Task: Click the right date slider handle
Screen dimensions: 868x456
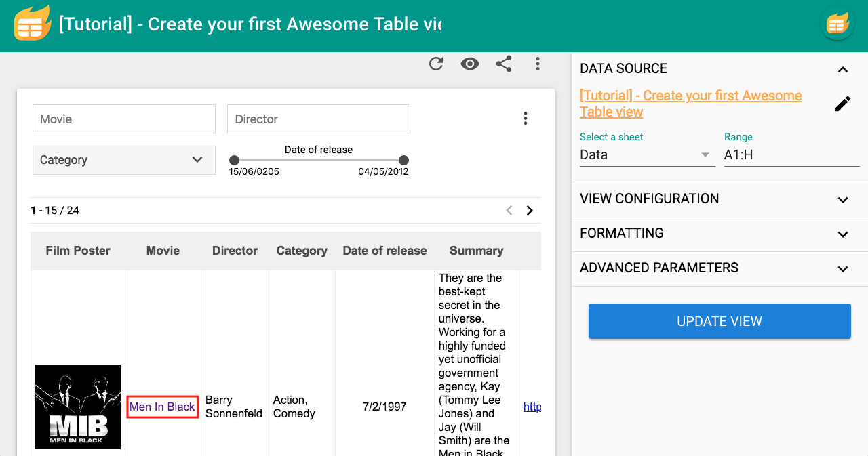Action: [x=403, y=161]
